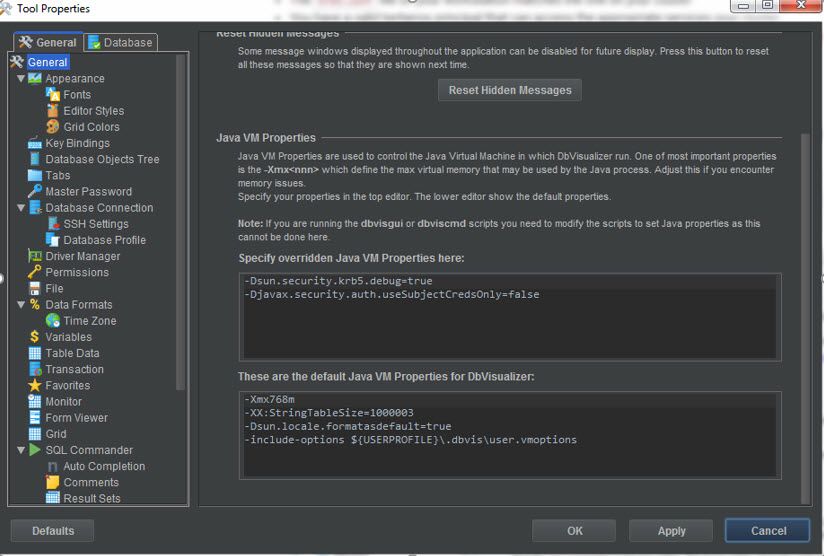Collapse the Appearance tree node
The width and height of the screenshot is (824, 556).
(21, 78)
